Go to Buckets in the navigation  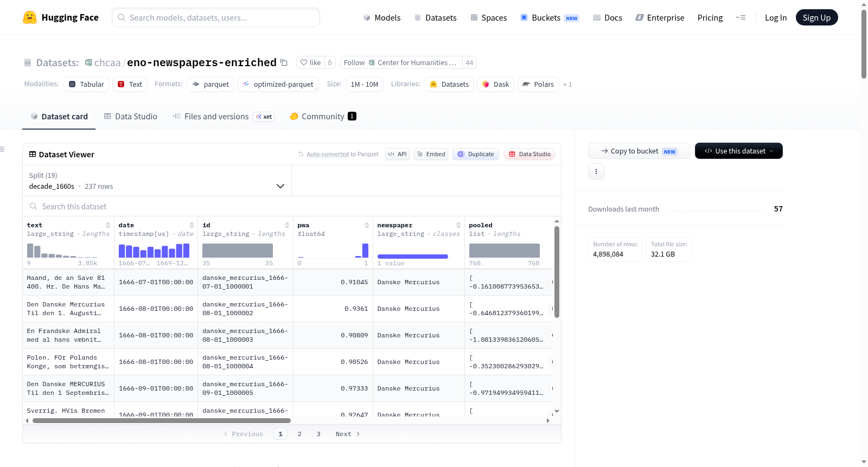point(550,17)
